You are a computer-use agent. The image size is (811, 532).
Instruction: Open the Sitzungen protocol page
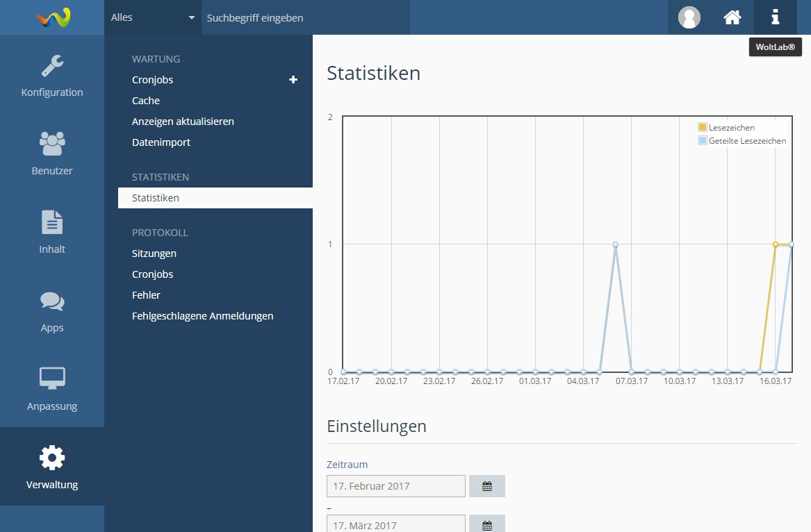[x=154, y=253]
